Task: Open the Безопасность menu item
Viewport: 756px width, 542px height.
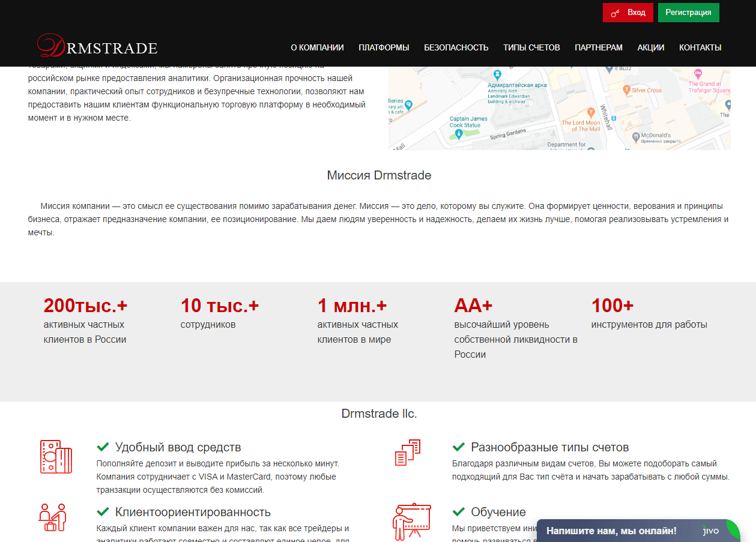Action: point(456,47)
